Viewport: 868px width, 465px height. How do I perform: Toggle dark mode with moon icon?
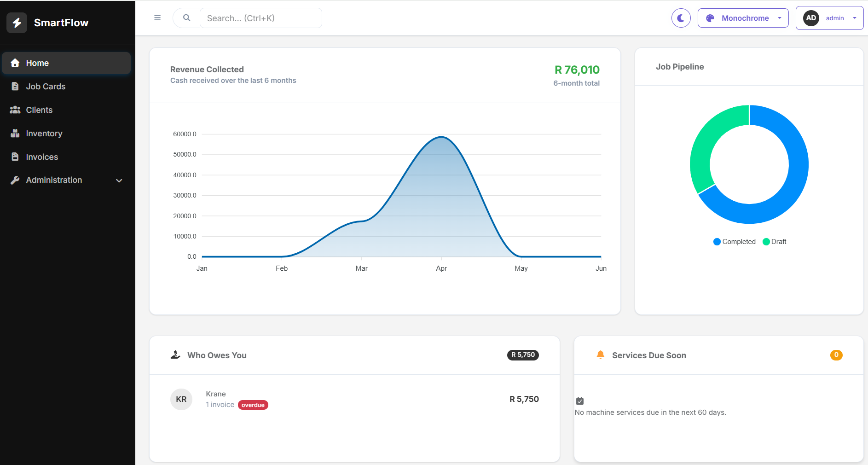[681, 18]
